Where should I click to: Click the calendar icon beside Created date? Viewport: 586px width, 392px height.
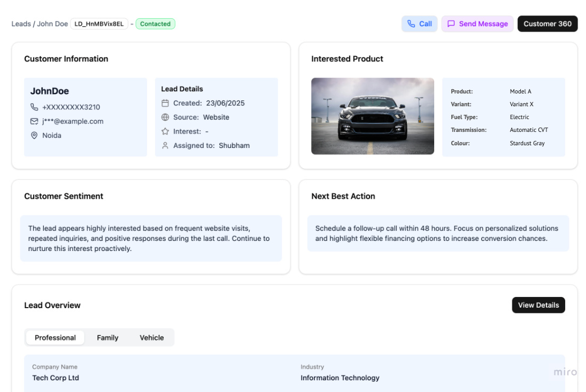click(x=165, y=103)
